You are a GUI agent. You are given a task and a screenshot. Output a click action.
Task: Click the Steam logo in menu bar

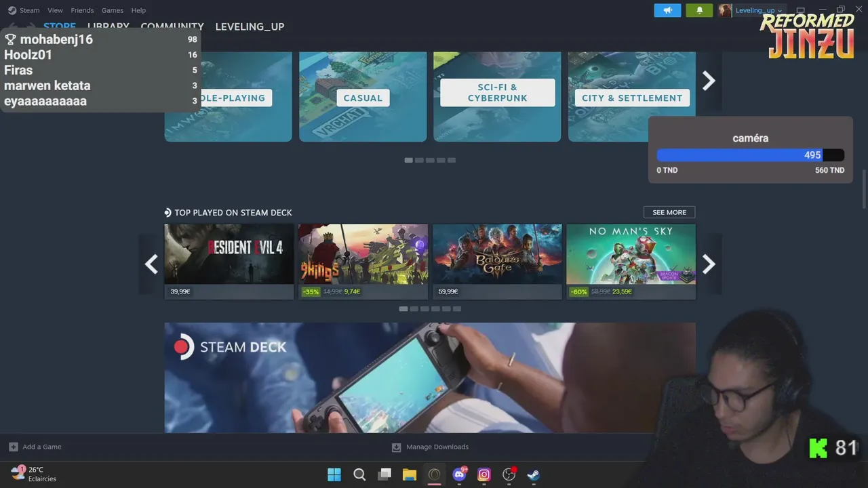[x=12, y=10]
